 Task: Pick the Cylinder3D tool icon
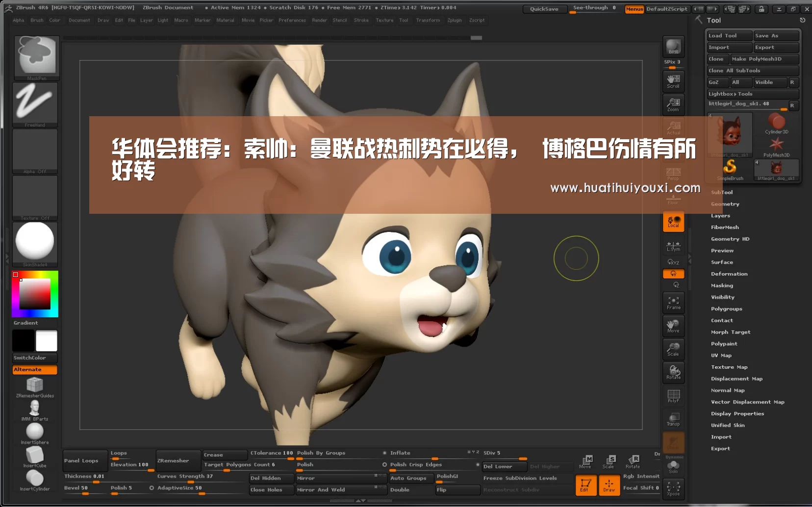coord(777,123)
